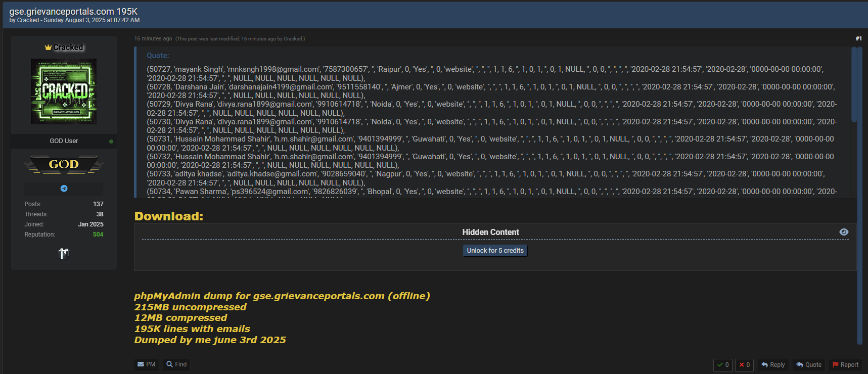Click the envelope PM button
The image size is (868, 374).
(146, 364)
